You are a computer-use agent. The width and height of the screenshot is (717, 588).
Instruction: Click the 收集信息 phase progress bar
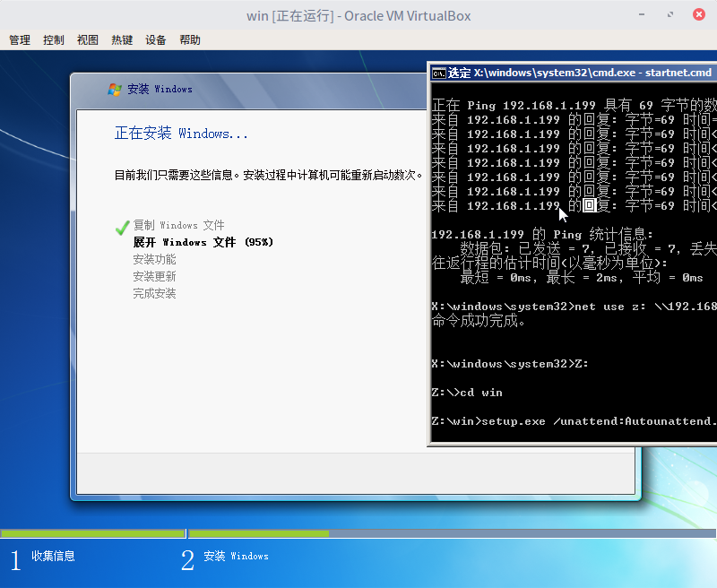pos(93,533)
